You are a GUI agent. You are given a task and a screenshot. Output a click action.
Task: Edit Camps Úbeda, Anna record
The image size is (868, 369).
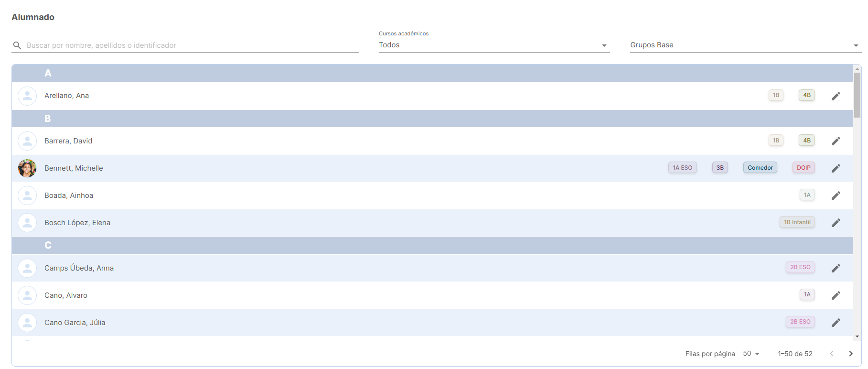836,268
